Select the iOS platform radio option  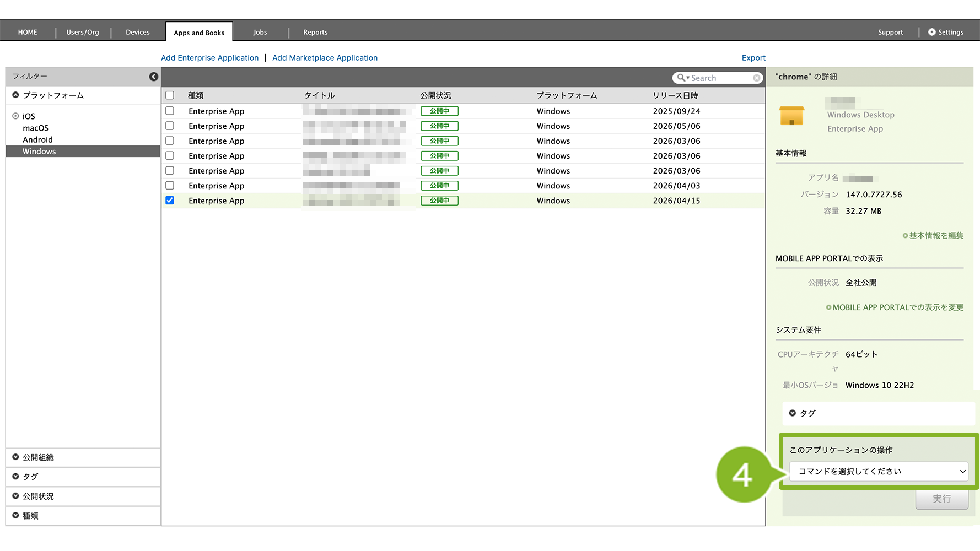click(x=15, y=116)
